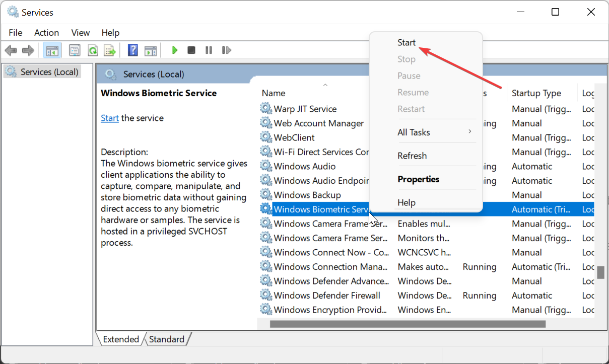Toggle Show/Hide Console Tree toolbar icon
Screen dimensions: 609x364
click(x=52, y=50)
